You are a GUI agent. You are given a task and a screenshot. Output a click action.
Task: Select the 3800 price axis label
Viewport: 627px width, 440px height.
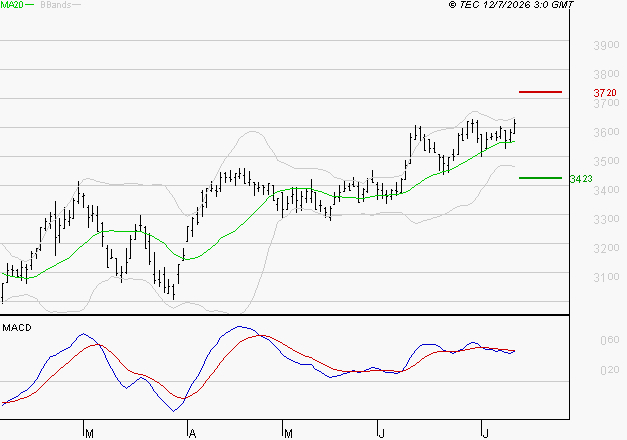[x=606, y=74]
